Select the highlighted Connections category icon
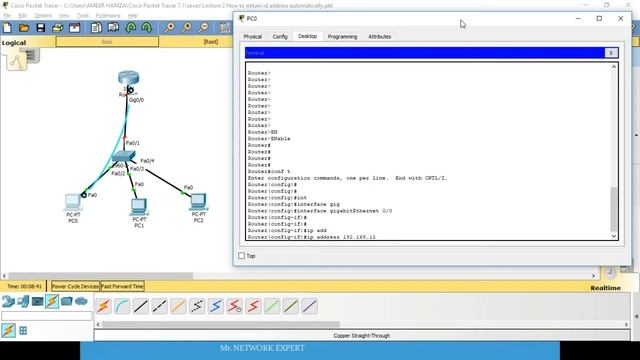This screenshot has width=640, height=360. pyautogui.click(x=52, y=301)
